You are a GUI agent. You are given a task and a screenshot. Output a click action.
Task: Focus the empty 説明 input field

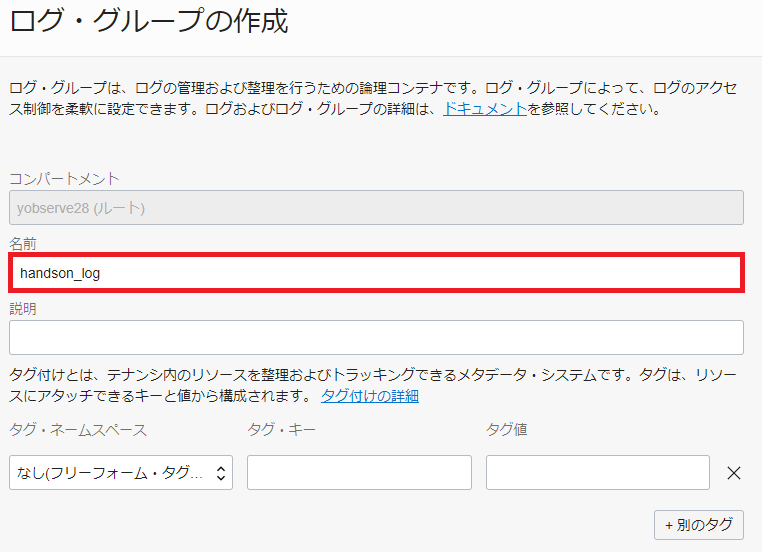(376, 337)
